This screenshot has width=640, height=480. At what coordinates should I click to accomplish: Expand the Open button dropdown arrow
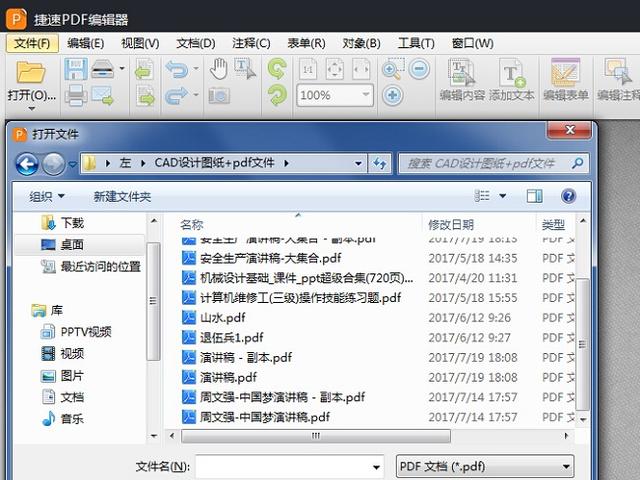[31, 109]
